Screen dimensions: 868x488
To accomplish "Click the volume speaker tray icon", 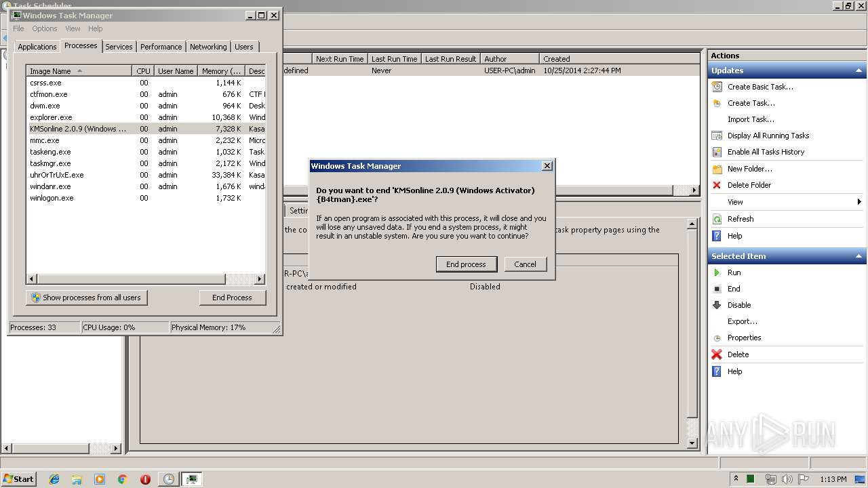I will click(787, 479).
